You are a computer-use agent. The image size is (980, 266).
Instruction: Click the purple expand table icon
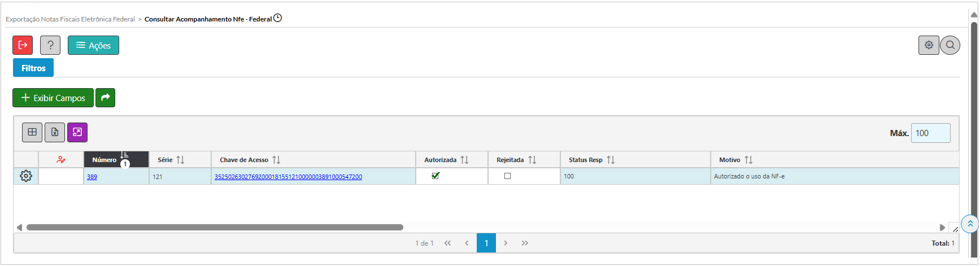coord(77,132)
